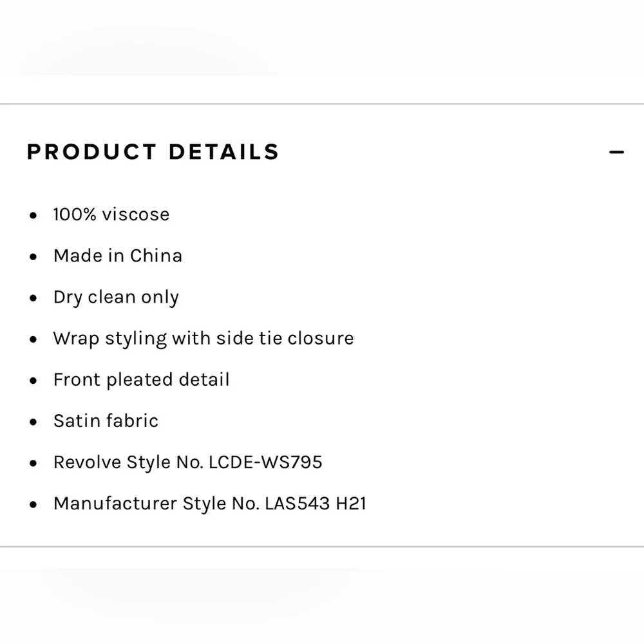Click the PRODUCT DETAILS heading
The width and height of the screenshot is (644, 644).
tap(153, 152)
